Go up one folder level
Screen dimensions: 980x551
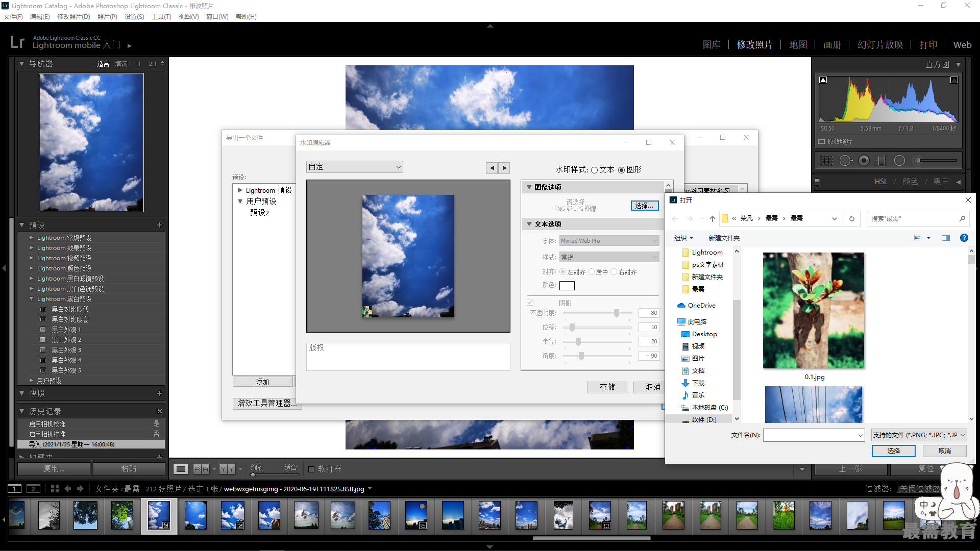click(713, 219)
